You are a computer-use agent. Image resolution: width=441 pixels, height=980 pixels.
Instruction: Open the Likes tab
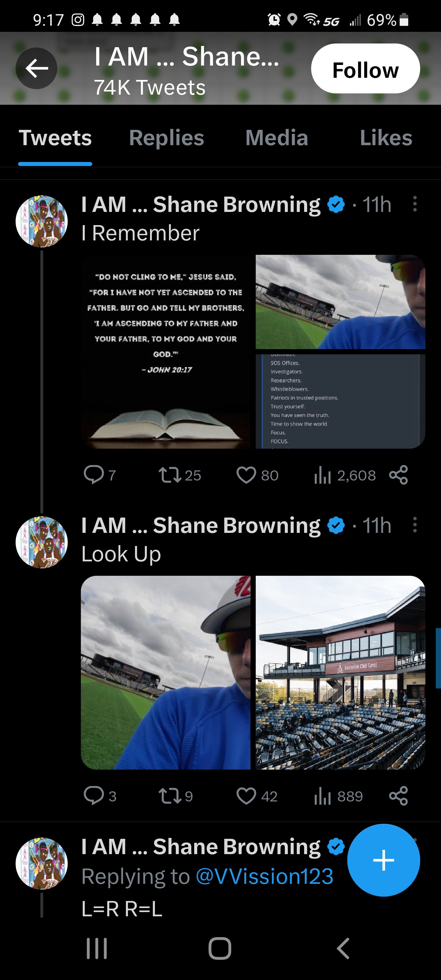tap(386, 138)
